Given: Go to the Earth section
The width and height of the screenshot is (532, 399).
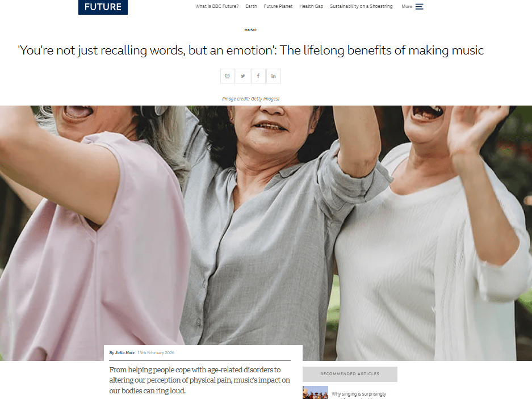Looking at the screenshot, I should coord(251,6).
